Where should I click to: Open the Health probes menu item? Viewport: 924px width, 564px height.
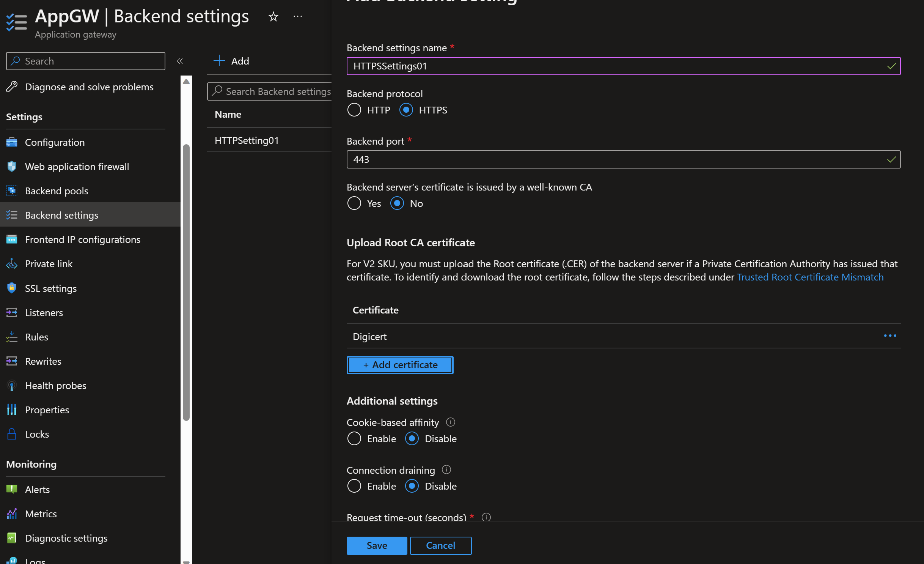[x=55, y=386]
